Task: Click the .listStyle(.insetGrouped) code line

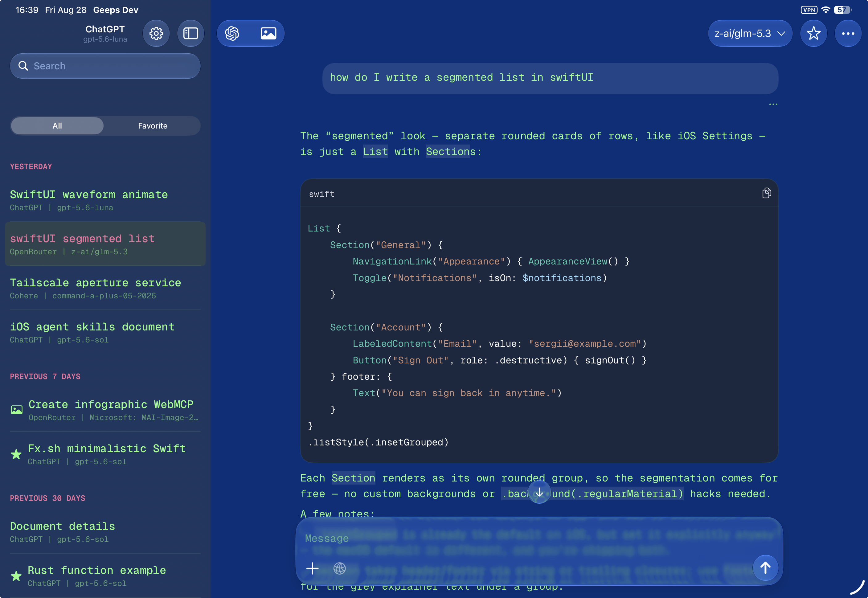Action: [378, 443]
